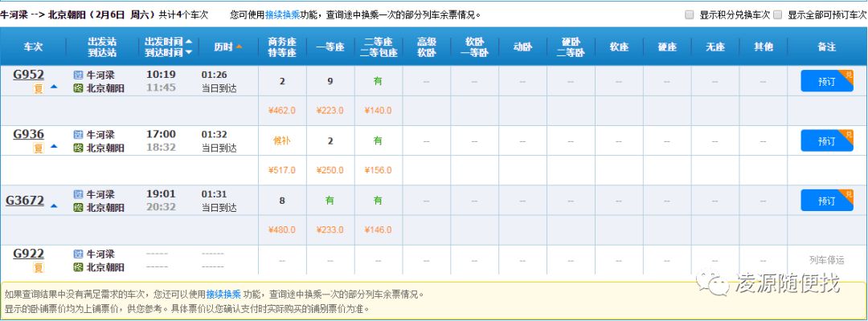Sort by 出发时间 ascending arrow
The width and height of the screenshot is (868, 321).
point(188,42)
